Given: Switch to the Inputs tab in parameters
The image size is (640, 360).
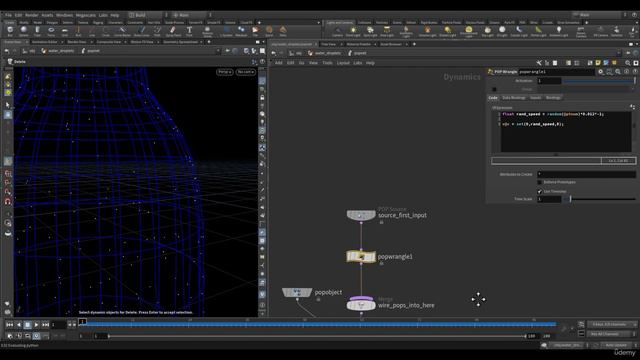Looking at the screenshot, I should tap(535, 98).
